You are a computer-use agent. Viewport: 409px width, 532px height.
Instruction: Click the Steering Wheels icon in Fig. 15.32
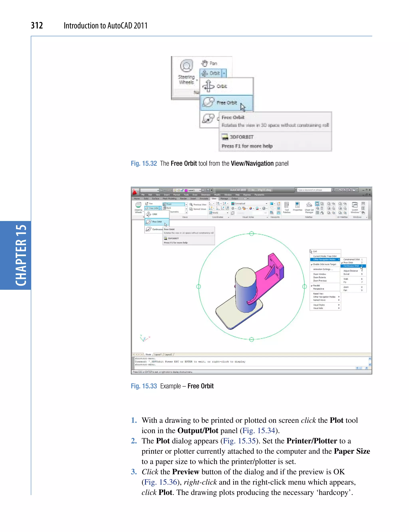pos(187,66)
